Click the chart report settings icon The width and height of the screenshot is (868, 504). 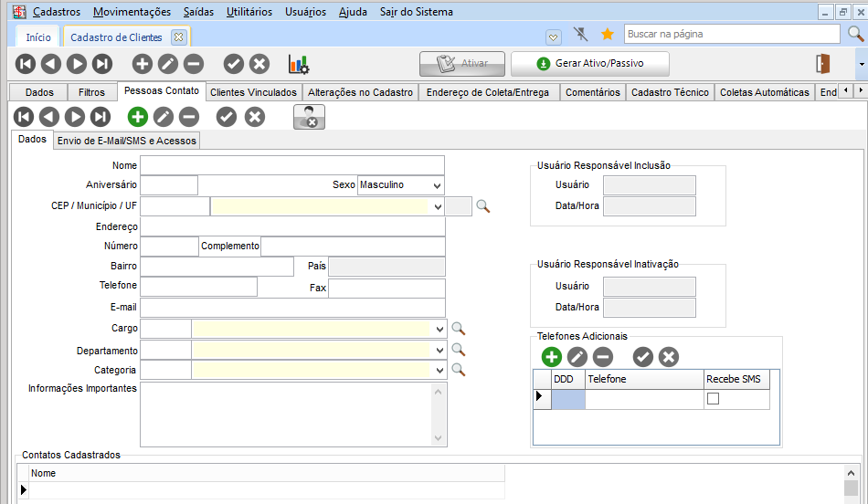pyautogui.click(x=298, y=64)
